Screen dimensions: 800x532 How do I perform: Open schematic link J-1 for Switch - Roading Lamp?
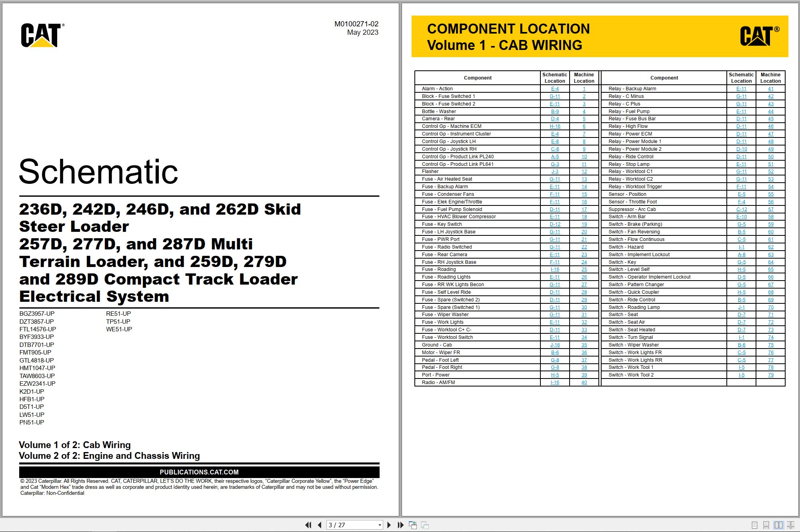(x=741, y=307)
